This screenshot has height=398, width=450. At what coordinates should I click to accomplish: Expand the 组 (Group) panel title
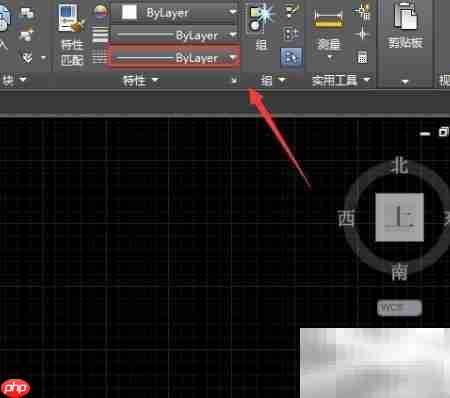(273, 80)
